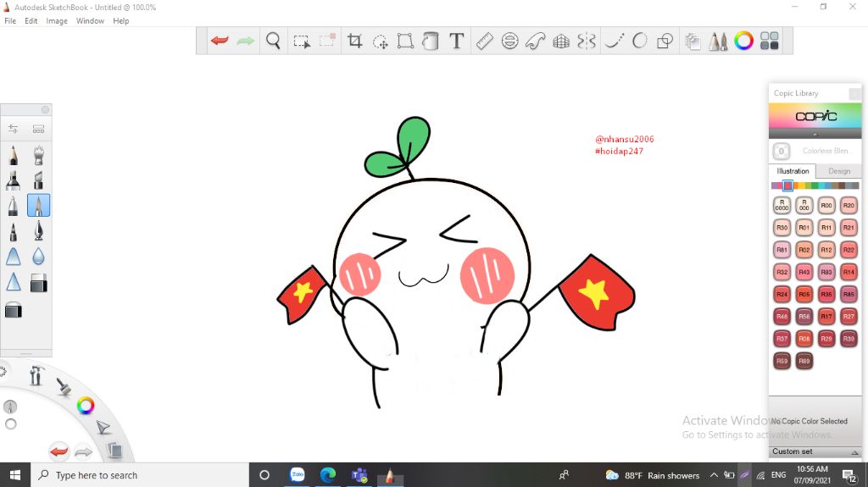This screenshot has width=868, height=487.
Task: Select the water drop Blur brush
Action: 38,257
